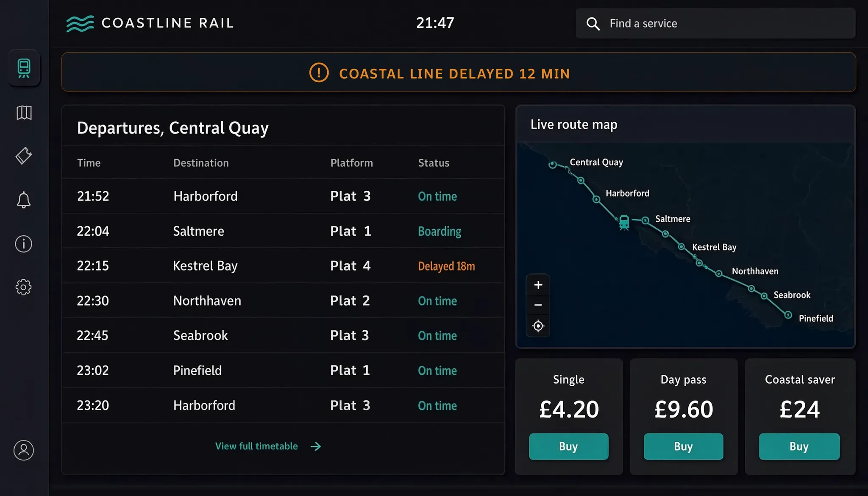The width and height of the screenshot is (868, 496).
Task: Open the user profile icon
Action: pyautogui.click(x=24, y=450)
